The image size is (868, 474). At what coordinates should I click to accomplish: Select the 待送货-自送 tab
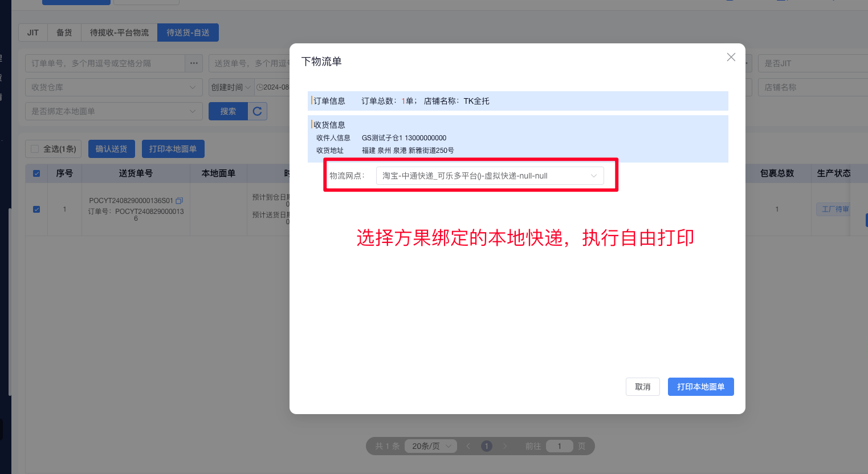[x=188, y=33]
